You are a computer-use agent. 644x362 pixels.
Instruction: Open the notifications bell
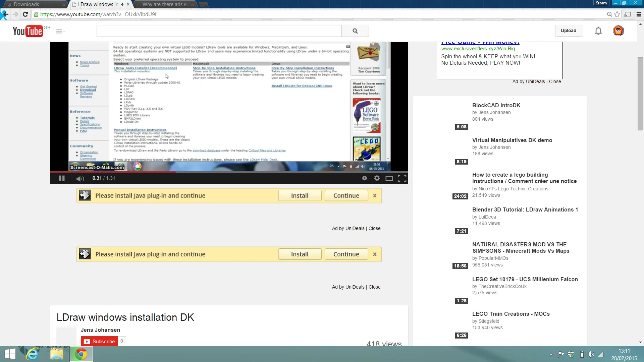tap(598, 31)
